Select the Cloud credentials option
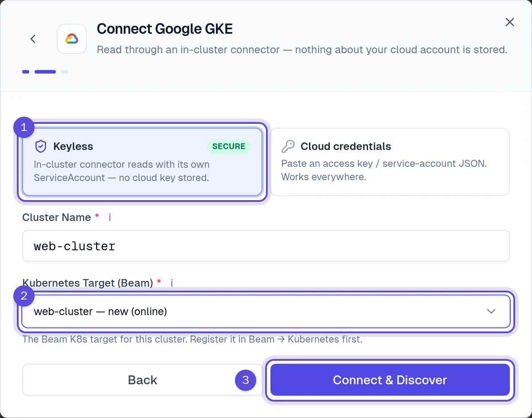 (390, 162)
